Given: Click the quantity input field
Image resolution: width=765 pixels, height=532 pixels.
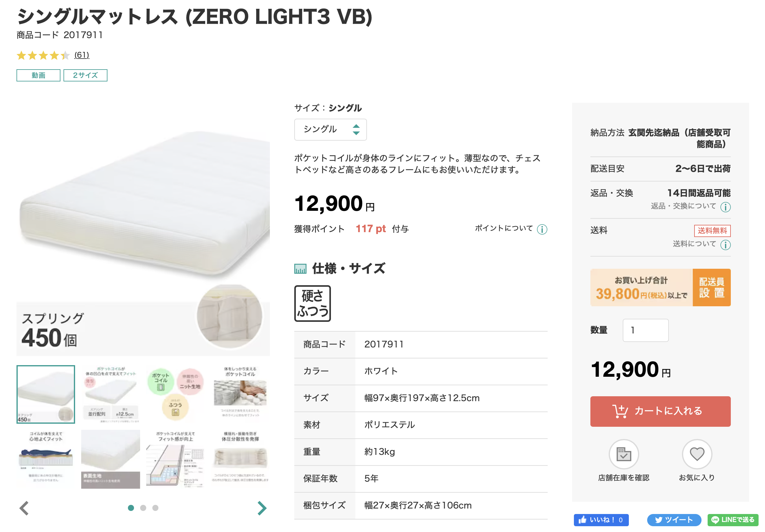Looking at the screenshot, I should (645, 330).
